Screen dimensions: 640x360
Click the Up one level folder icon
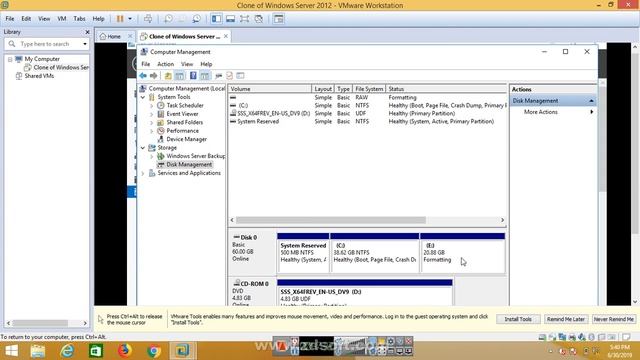pyautogui.click(x=168, y=76)
